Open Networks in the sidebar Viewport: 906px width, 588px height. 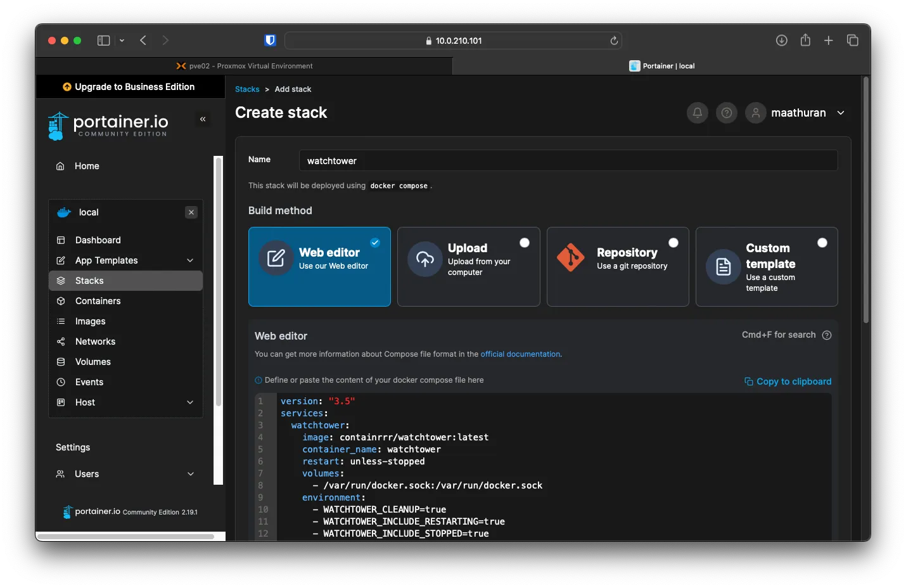click(95, 342)
